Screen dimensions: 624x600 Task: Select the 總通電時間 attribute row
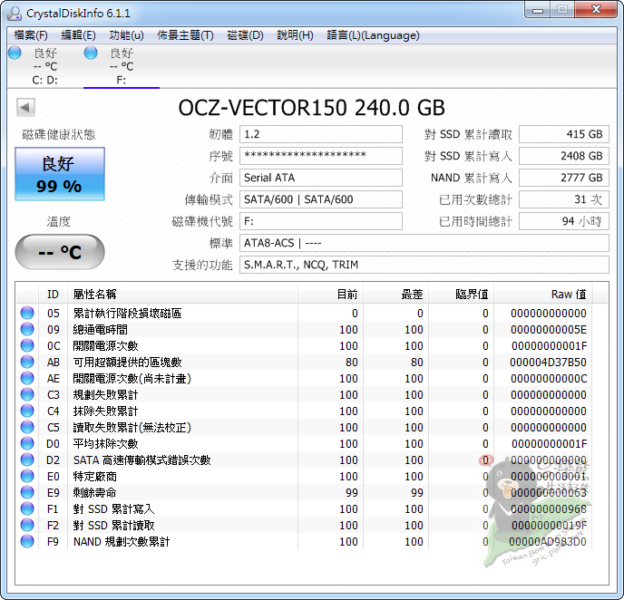tap(304, 329)
